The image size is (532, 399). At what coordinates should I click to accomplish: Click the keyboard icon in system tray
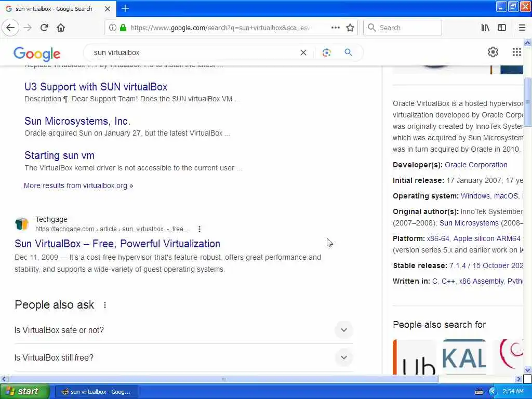(x=478, y=392)
